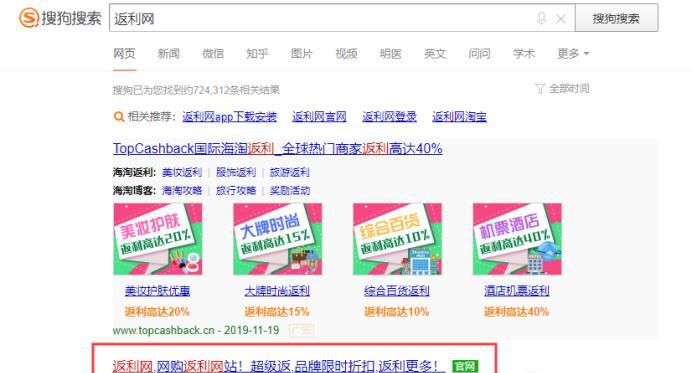Select the 学术 tab

(x=523, y=54)
